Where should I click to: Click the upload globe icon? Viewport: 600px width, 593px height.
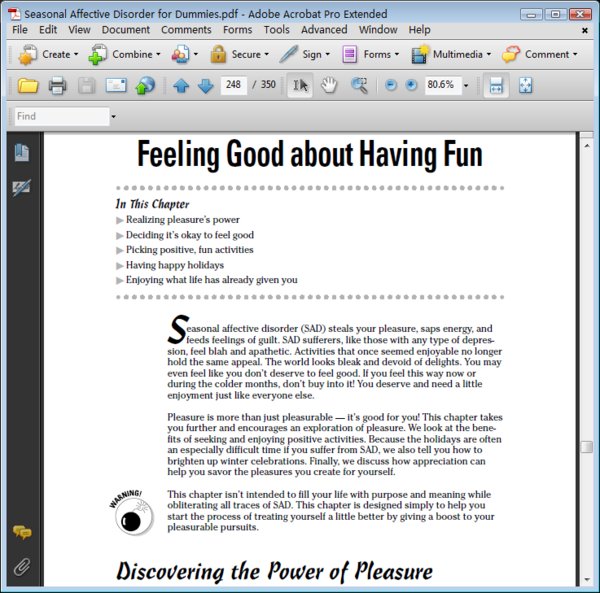tap(145, 85)
